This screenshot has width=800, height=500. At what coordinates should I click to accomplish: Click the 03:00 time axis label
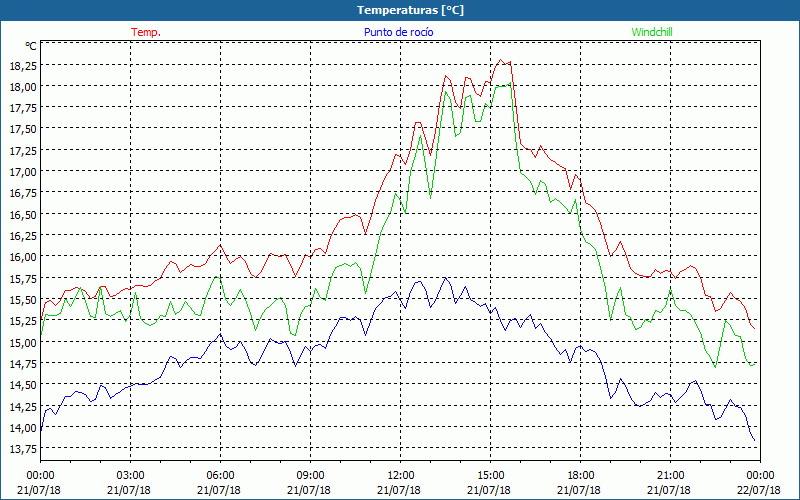click(130, 476)
